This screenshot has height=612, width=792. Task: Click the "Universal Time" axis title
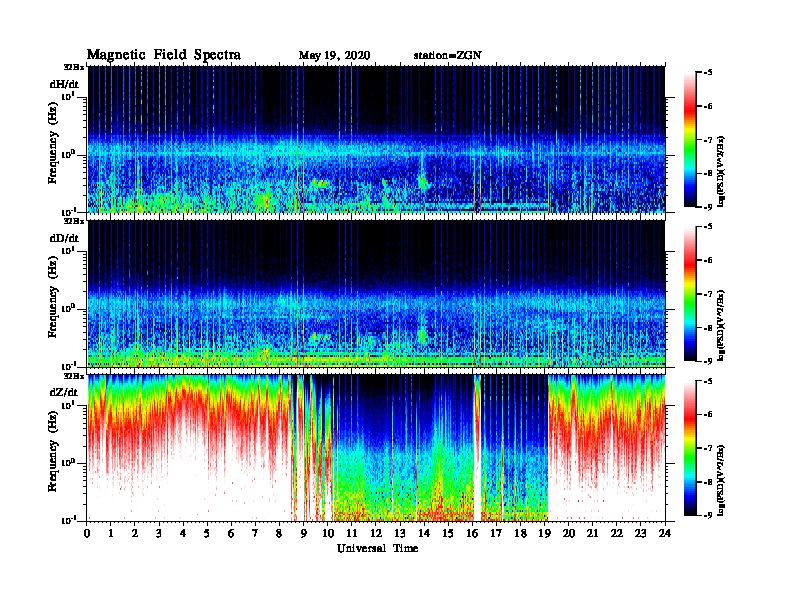click(x=377, y=548)
